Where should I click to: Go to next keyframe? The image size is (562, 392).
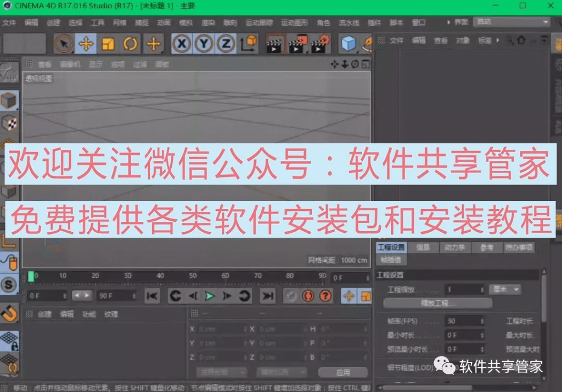coord(244,296)
